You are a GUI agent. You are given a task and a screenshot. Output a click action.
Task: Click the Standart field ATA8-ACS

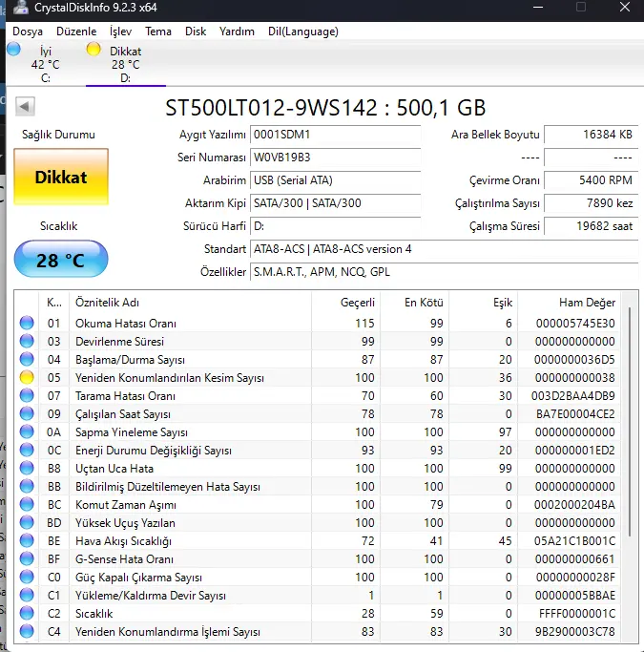pyautogui.click(x=445, y=249)
